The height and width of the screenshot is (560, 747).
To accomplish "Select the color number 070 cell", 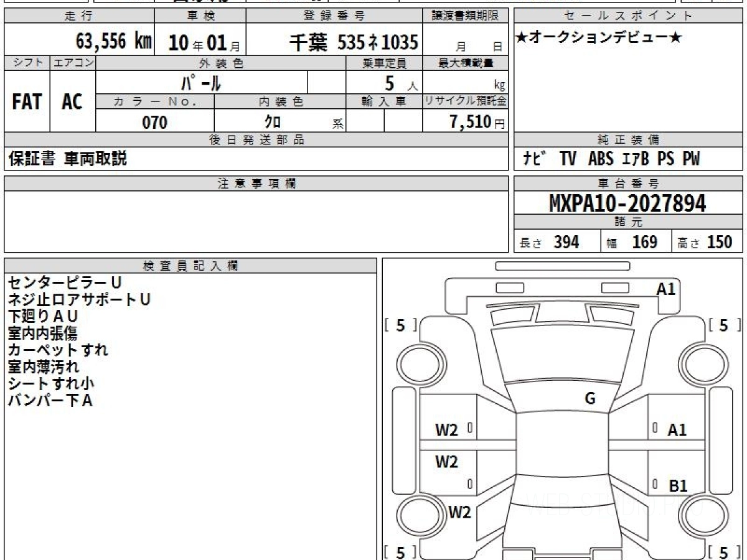I will 155,122.
